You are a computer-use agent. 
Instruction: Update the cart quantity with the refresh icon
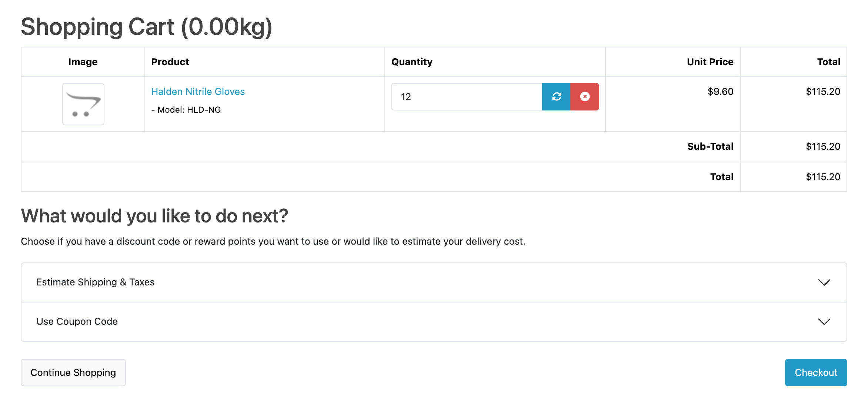[556, 97]
